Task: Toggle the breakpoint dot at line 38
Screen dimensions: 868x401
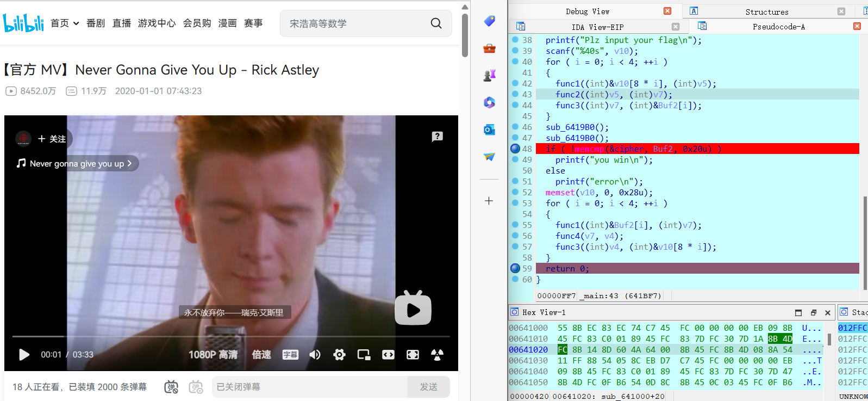Action: [x=515, y=40]
